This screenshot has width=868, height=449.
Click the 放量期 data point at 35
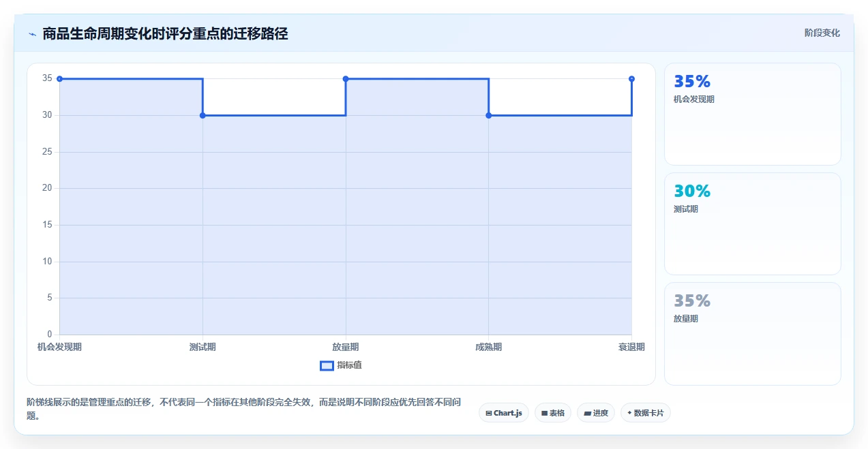click(x=346, y=79)
